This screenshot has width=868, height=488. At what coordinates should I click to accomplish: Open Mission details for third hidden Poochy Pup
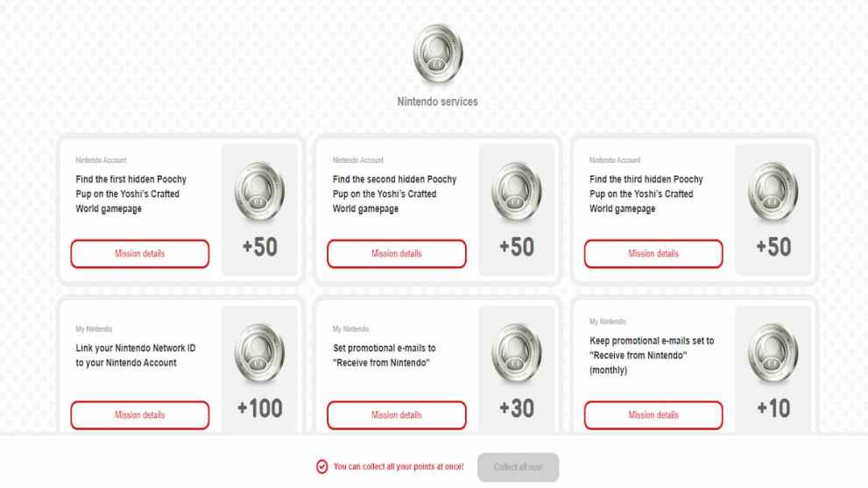point(653,254)
